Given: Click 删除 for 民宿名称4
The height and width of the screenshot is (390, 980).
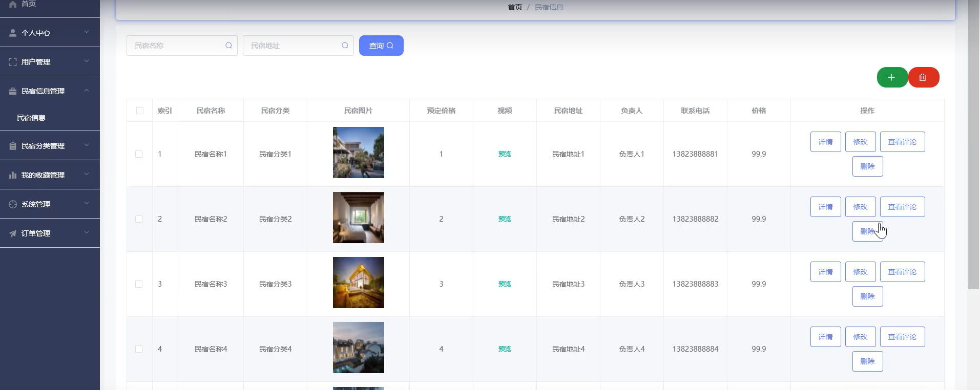Looking at the screenshot, I should click(x=867, y=361).
